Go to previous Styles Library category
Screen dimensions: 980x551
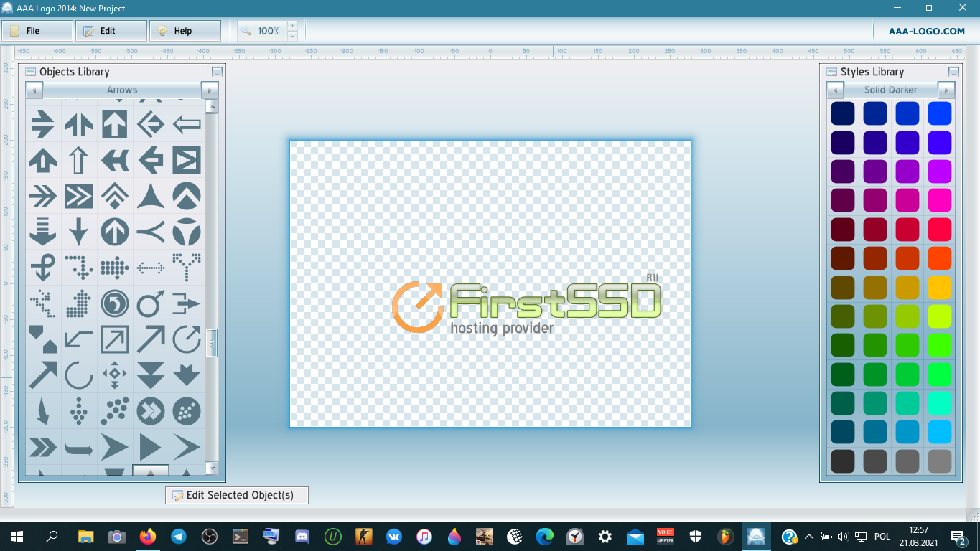[x=835, y=90]
